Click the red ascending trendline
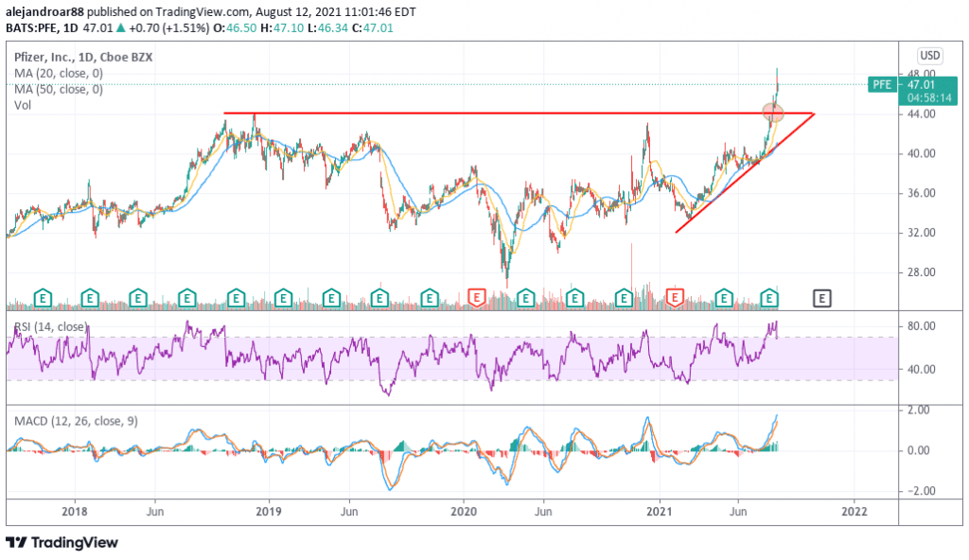The height and width of the screenshot is (560, 969). [745, 173]
